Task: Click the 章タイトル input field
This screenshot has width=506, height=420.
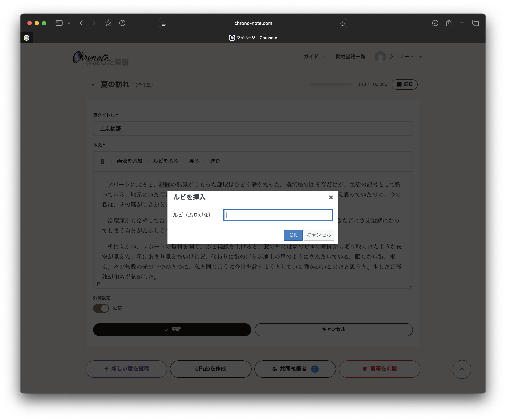Action: point(253,129)
